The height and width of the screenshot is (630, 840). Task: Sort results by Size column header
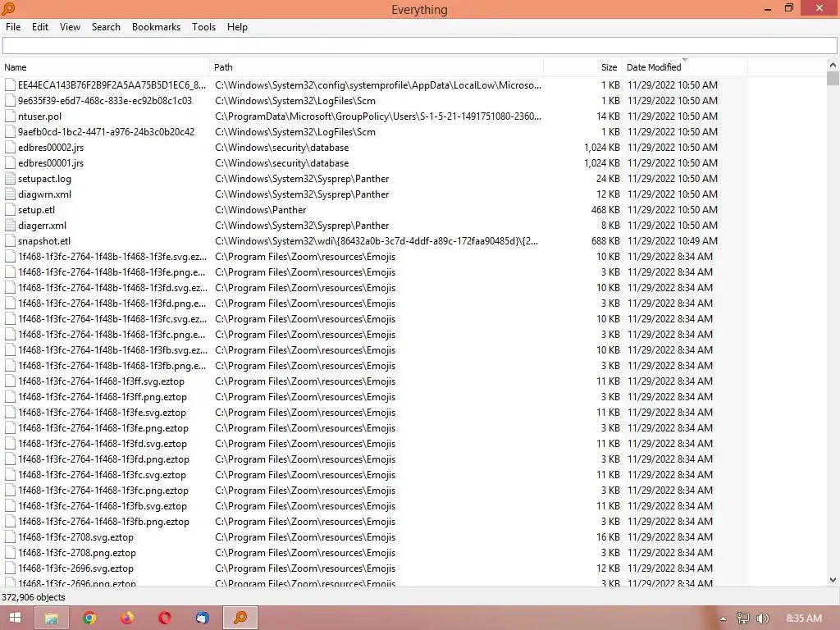click(x=583, y=67)
